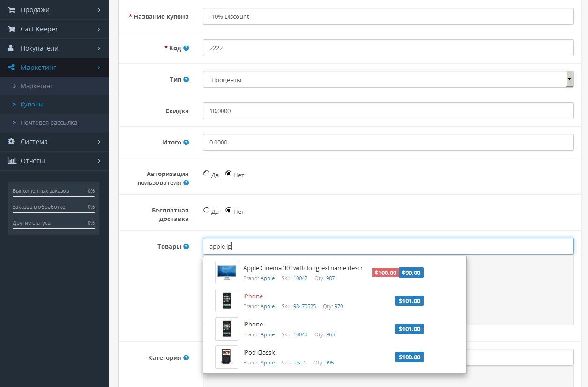Open the Купоны submenu item
This screenshot has width=588, height=387.
point(54,105)
